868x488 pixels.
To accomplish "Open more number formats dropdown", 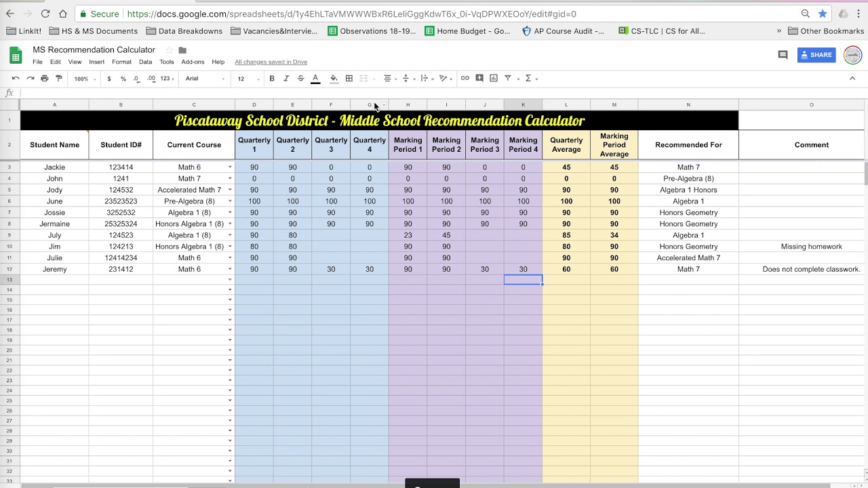I will tap(167, 79).
